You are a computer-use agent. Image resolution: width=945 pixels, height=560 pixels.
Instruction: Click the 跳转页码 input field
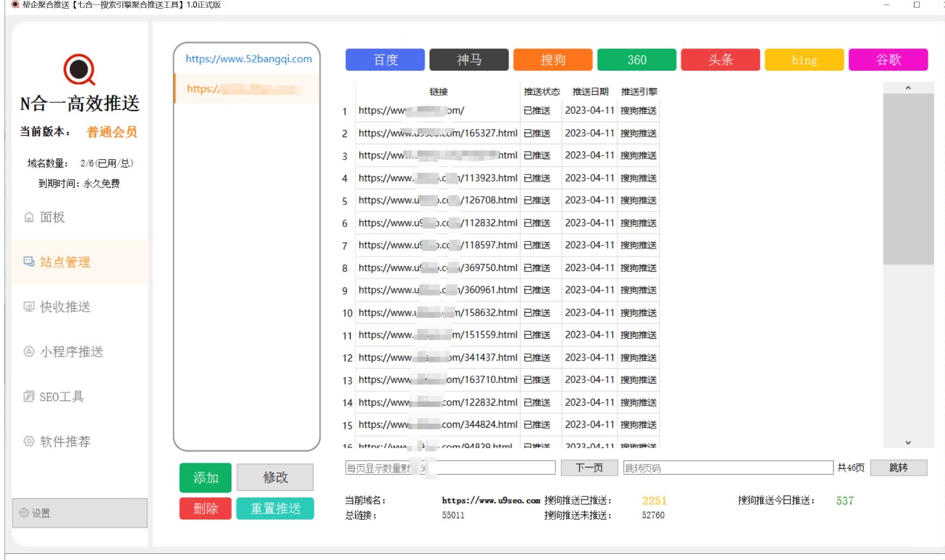coord(728,468)
